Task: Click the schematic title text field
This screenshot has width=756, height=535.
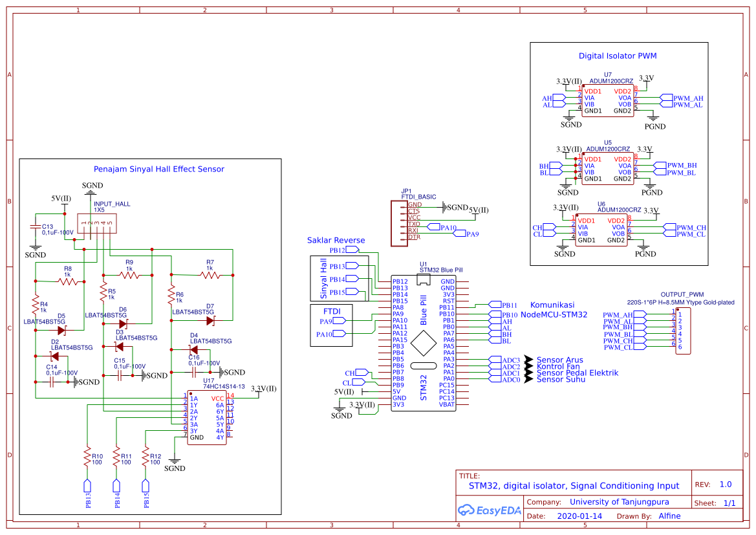Action: pyautogui.click(x=574, y=486)
